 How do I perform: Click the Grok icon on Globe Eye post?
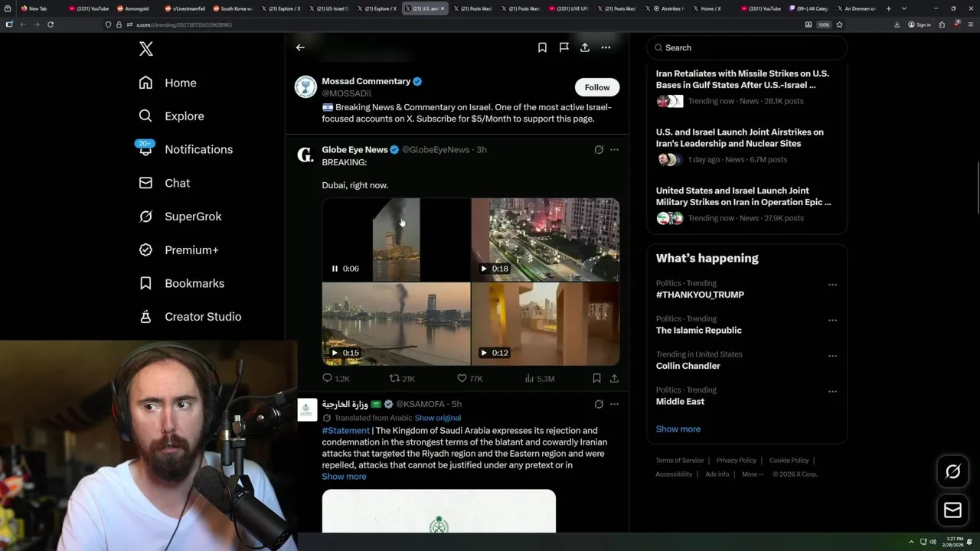[x=599, y=150]
